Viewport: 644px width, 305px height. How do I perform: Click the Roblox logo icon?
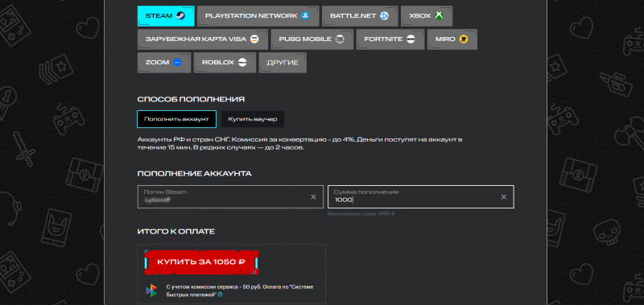tap(242, 63)
